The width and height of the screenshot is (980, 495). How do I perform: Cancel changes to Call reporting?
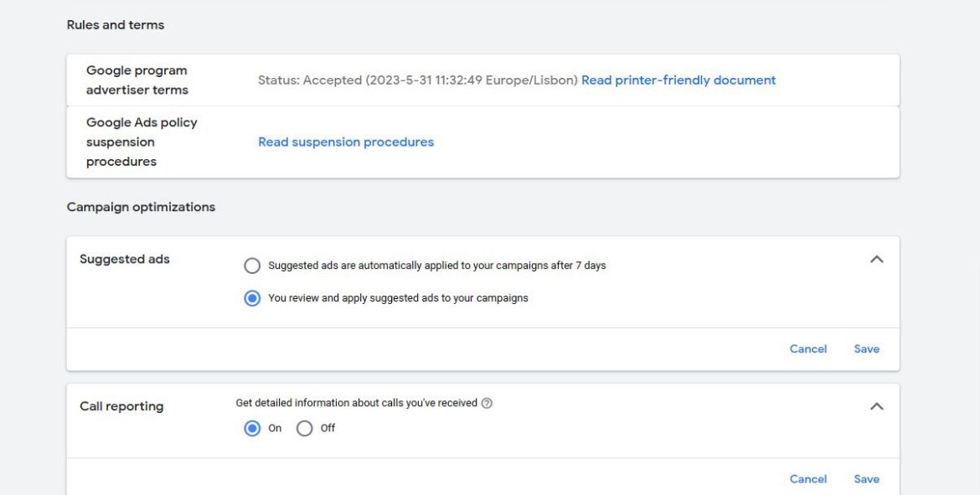[x=807, y=478]
